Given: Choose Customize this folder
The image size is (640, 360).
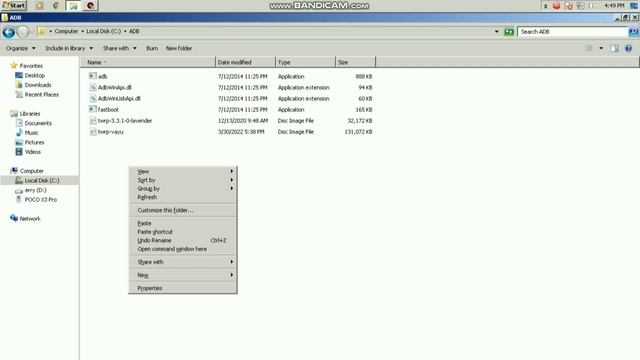Looking at the screenshot, I should [x=182, y=210].
